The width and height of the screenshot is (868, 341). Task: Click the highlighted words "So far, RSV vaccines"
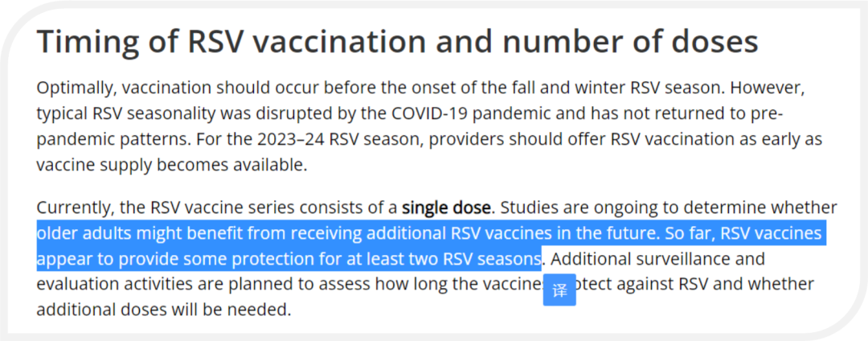[743, 233]
